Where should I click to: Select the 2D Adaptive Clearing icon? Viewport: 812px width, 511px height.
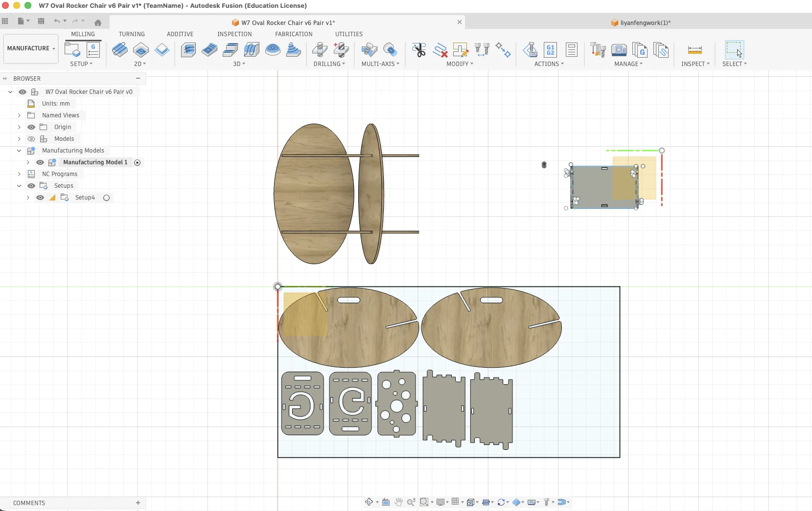click(x=120, y=50)
